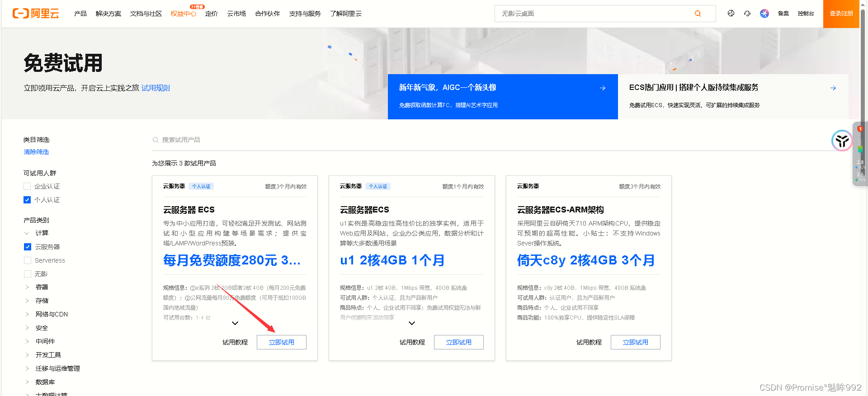This screenshot has height=396, width=868.
Task: Open the 产品 menu
Action: pos(80,14)
